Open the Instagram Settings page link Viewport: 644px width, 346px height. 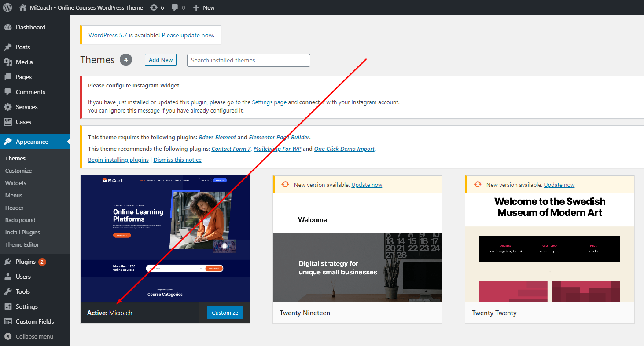tap(269, 102)
